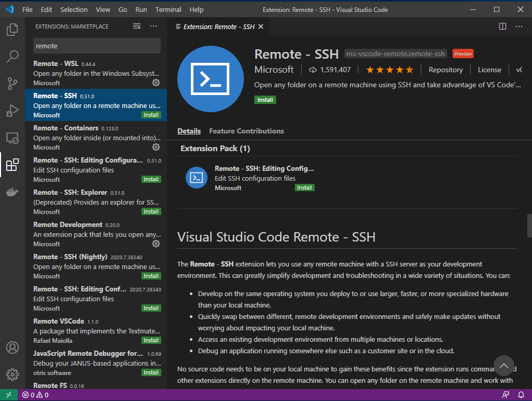Select Remote - WSL in extensions list
532x401 pixels.
[96, 73]
